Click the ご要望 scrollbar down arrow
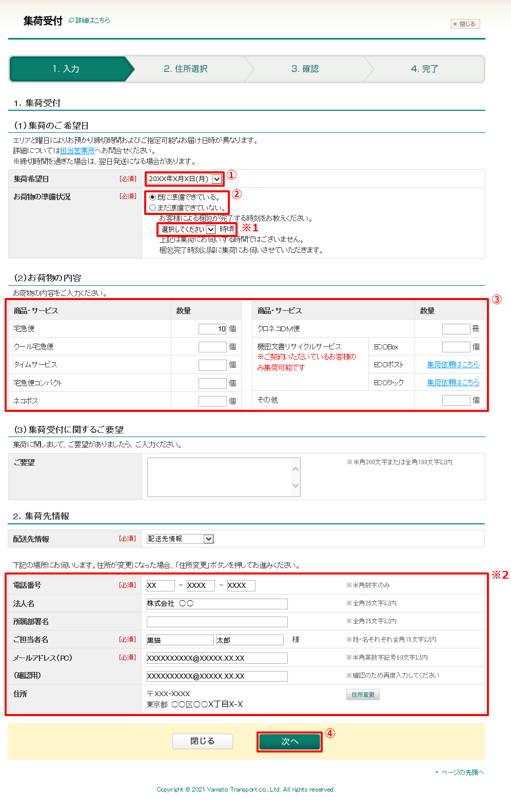 coord(296,485)
